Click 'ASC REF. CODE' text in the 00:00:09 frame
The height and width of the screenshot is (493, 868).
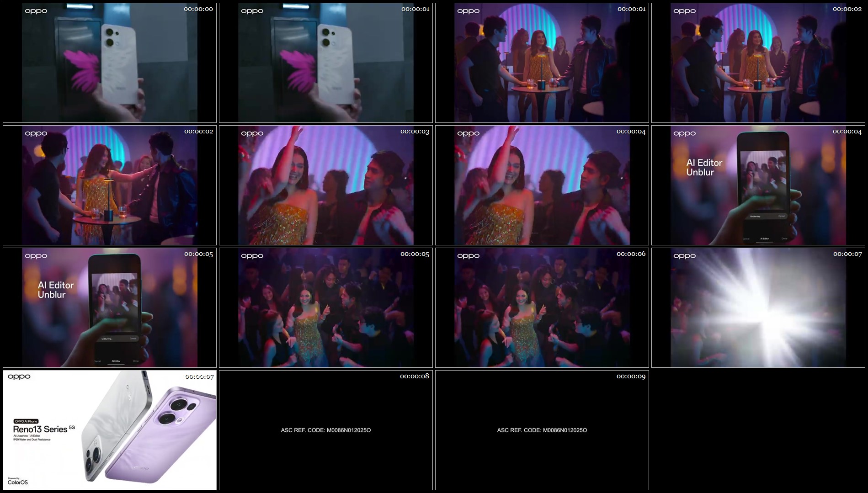pyautogui.click(x=542, y=430)
